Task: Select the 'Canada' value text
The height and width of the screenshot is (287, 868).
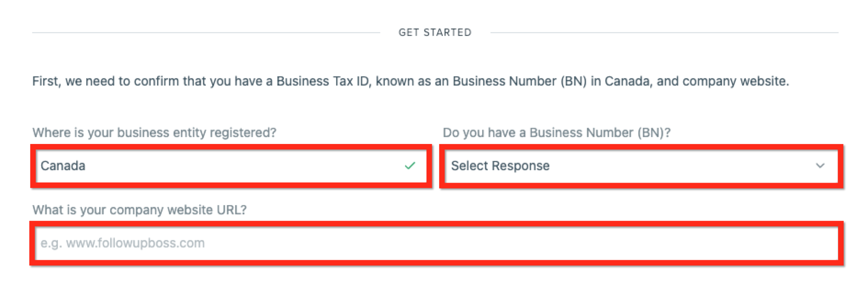Action: pos(63,166)
